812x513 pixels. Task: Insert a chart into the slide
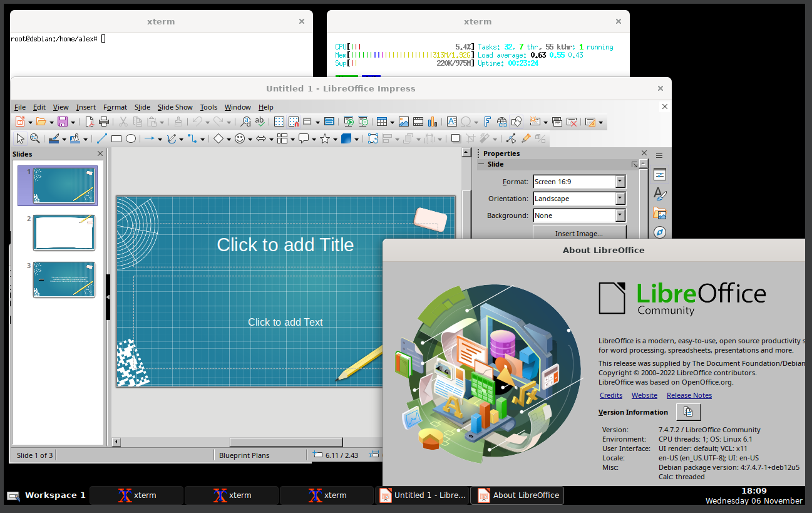tap(433, 122)
